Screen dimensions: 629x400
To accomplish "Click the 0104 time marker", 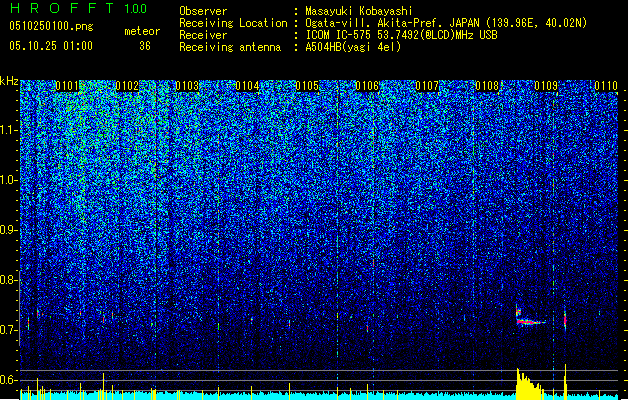I will pos(247,86).
